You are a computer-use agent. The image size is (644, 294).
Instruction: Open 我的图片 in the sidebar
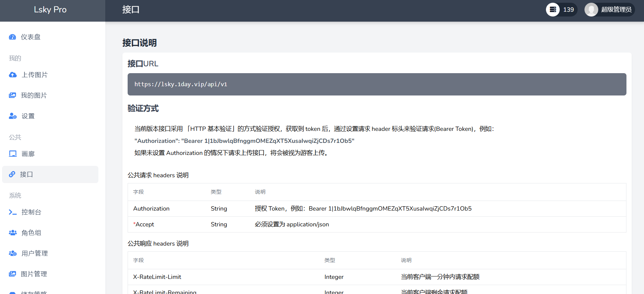click(50, 95)
